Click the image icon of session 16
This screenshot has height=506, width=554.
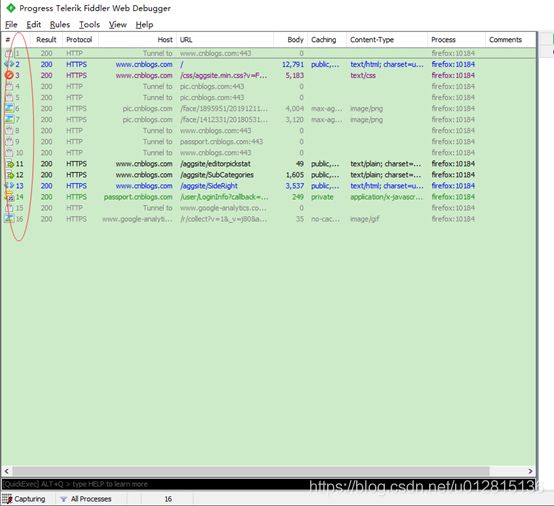click(9, 219)
